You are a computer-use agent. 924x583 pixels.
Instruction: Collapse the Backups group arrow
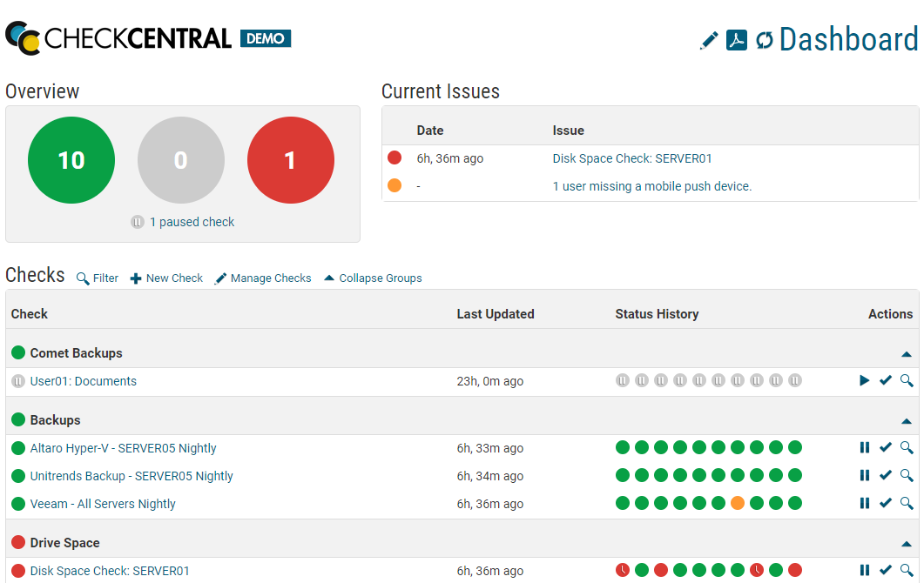tap(906, 421)
